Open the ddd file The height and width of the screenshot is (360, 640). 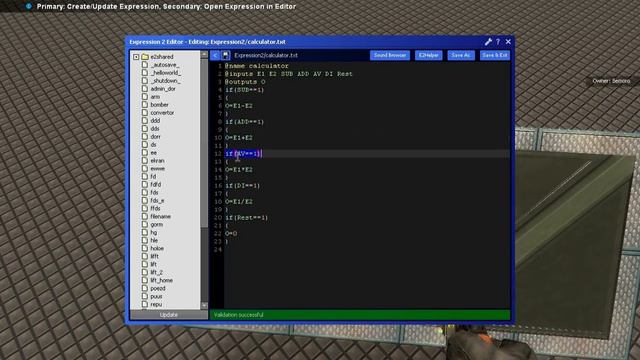coord(155,121)
